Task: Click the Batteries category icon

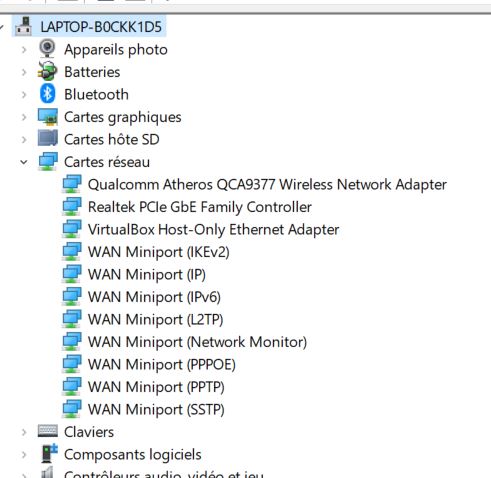Action: (x=47, y=71)
